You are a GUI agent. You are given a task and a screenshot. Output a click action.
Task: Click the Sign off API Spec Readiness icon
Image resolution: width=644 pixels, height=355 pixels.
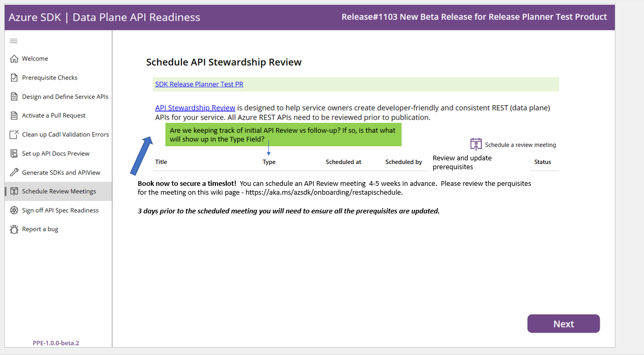15,210
